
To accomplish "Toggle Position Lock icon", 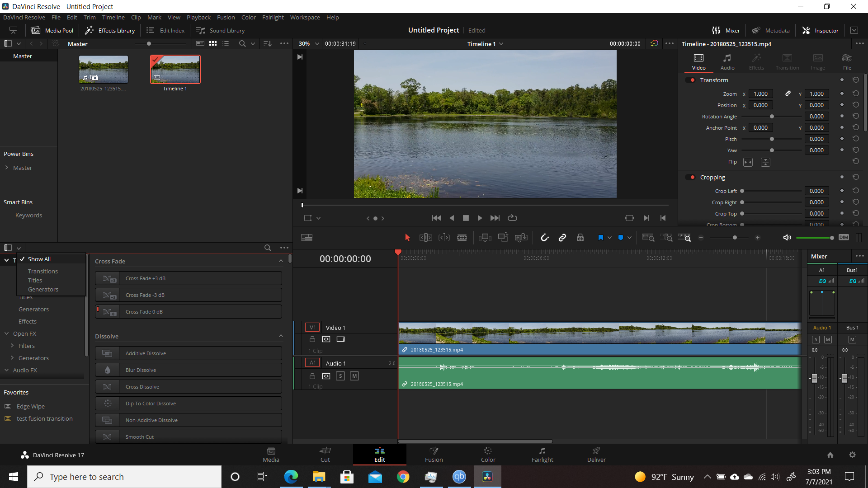I will coord(580,238).
